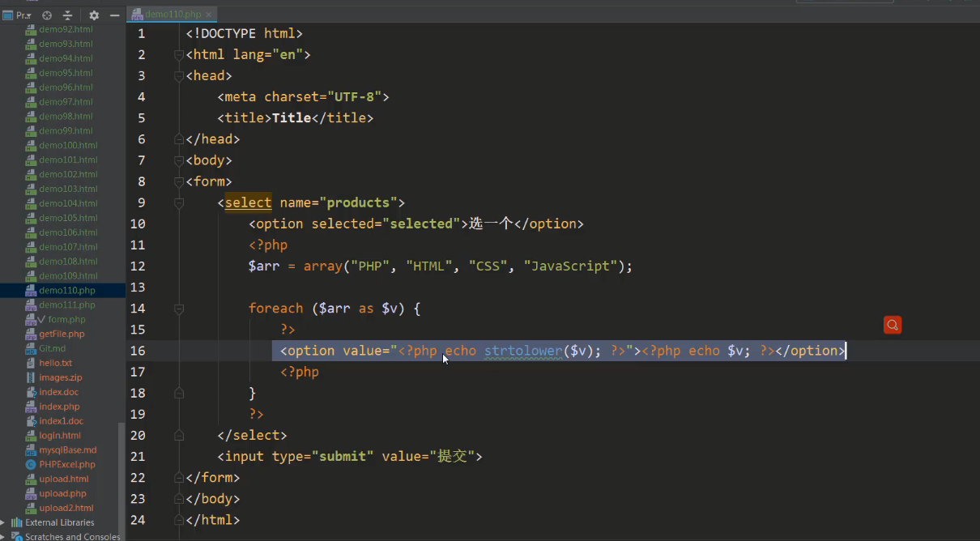Expand the External Libraries node
980x541 pixels.
[x=4, y=523]
